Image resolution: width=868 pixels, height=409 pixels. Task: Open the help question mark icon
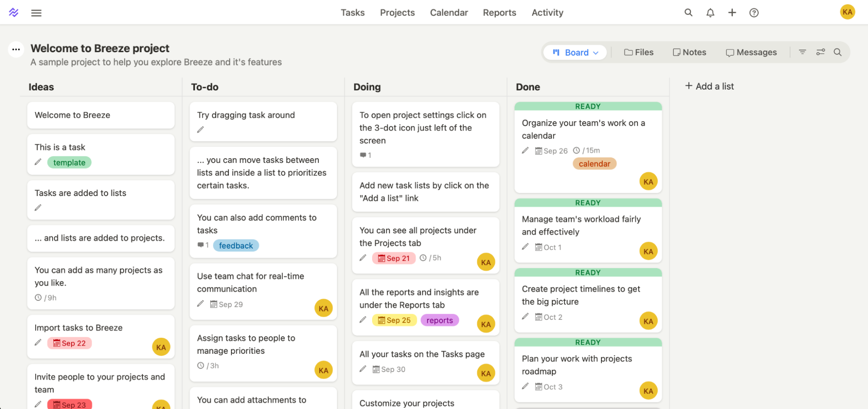(754, 13)
